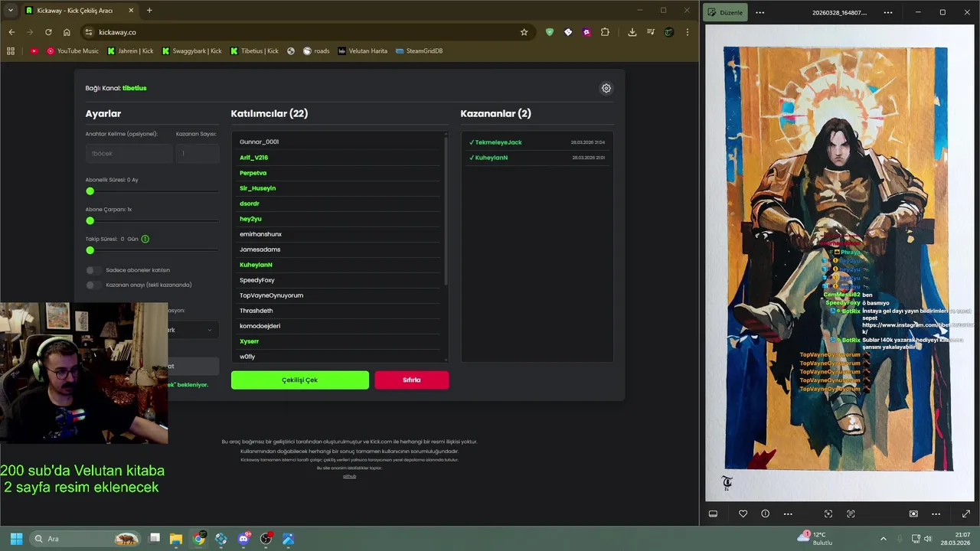The image size is (980, 551).
Task: Adjust the Takip Süresi slider handle
Action: 90,250
